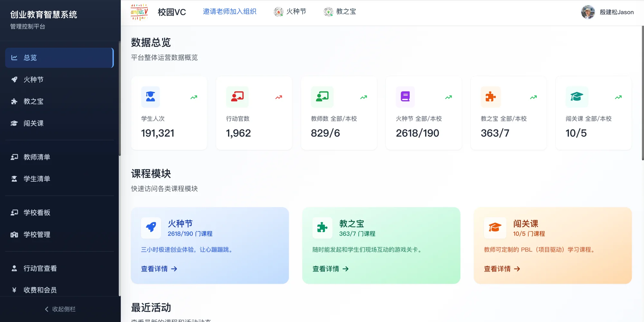Click 查看详情 on the 闯关课 course card
Viewport: 644px width, 322px height.
coord(502,269)
